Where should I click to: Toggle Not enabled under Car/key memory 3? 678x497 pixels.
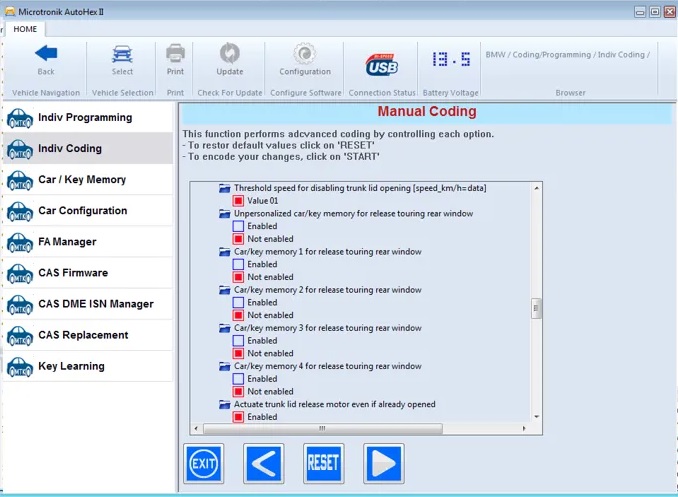pos(238,353)
